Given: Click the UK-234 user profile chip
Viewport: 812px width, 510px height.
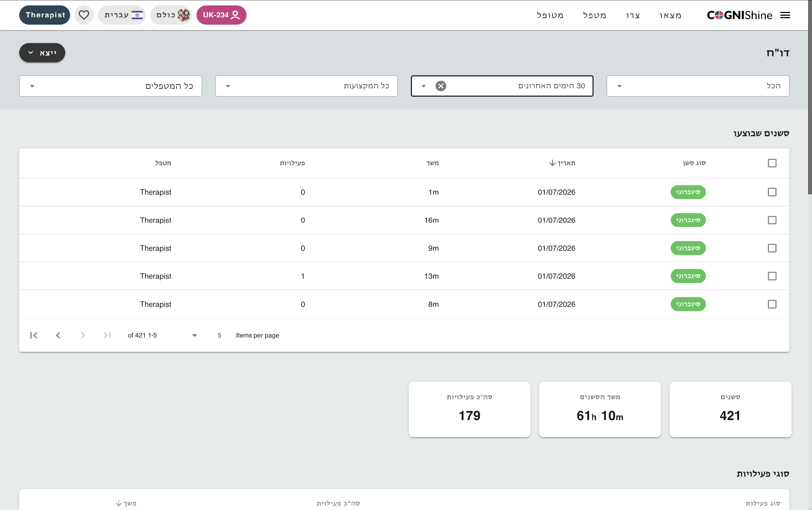Looking at the screenshot, I should tap(221, 15).
